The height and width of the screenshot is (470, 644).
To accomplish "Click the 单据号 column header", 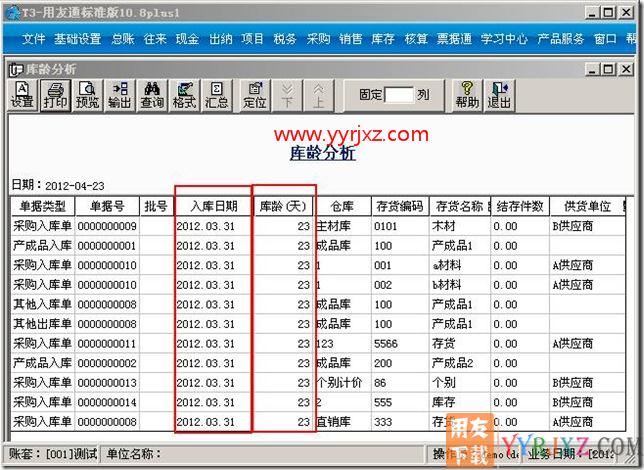I will 107,206.
